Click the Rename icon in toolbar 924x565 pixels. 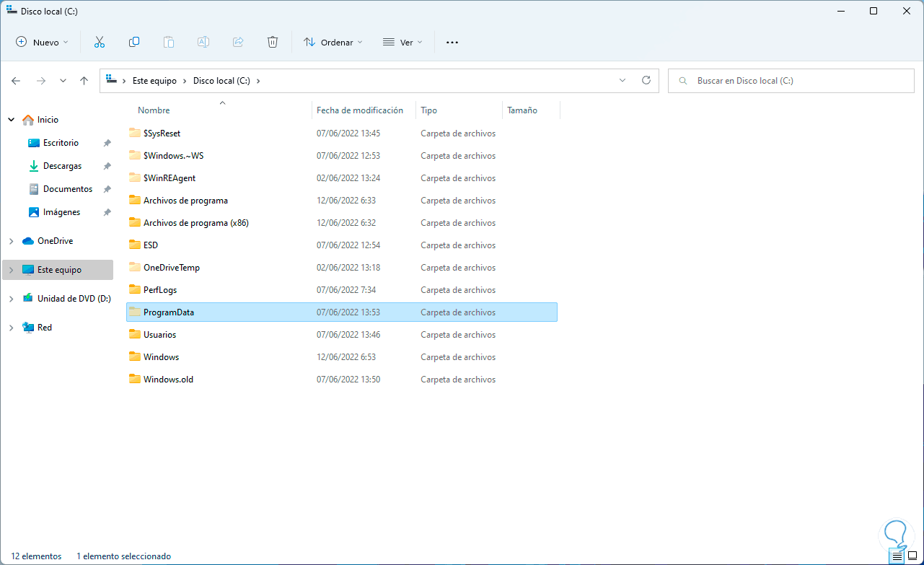pyautogui.click(x=203, y=42)
